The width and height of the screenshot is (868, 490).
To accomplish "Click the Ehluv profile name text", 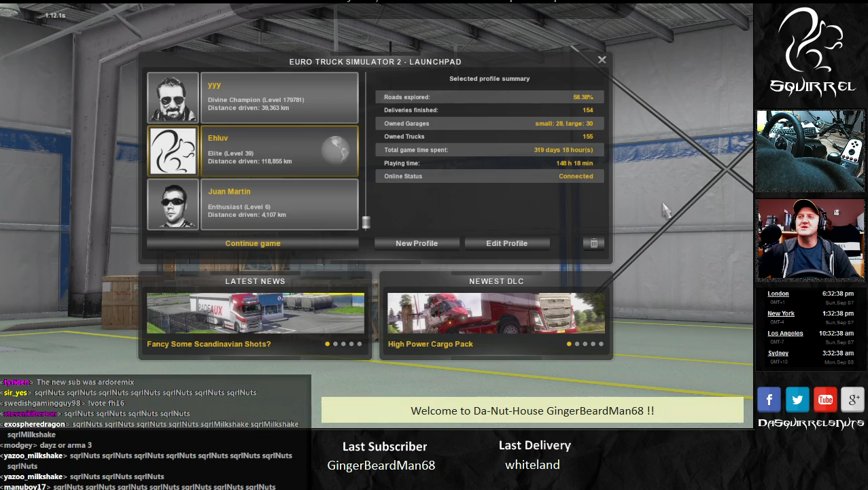I will click(218, 138).
